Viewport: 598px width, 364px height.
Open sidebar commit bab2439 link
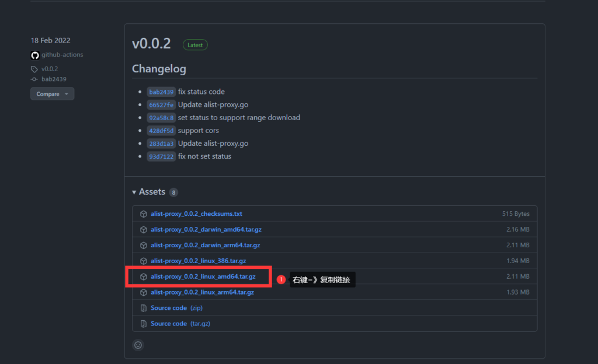click(54, 79)
